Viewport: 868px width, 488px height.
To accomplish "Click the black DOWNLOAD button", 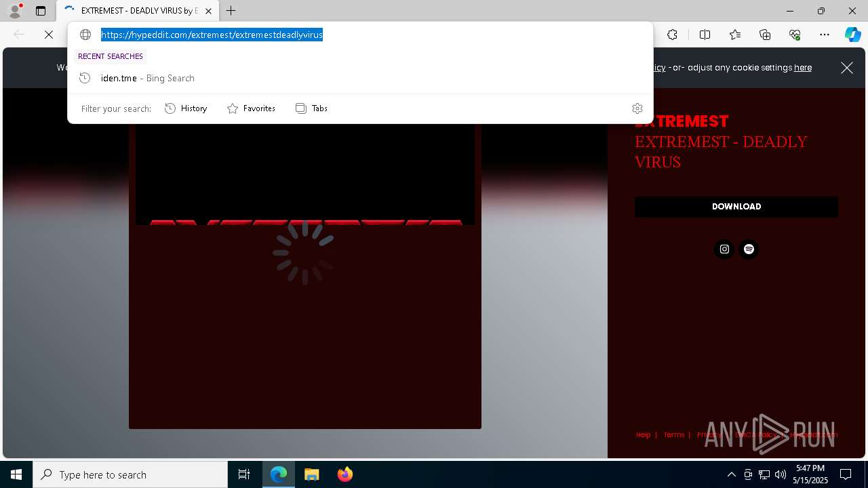I will [x=736, y=207].
